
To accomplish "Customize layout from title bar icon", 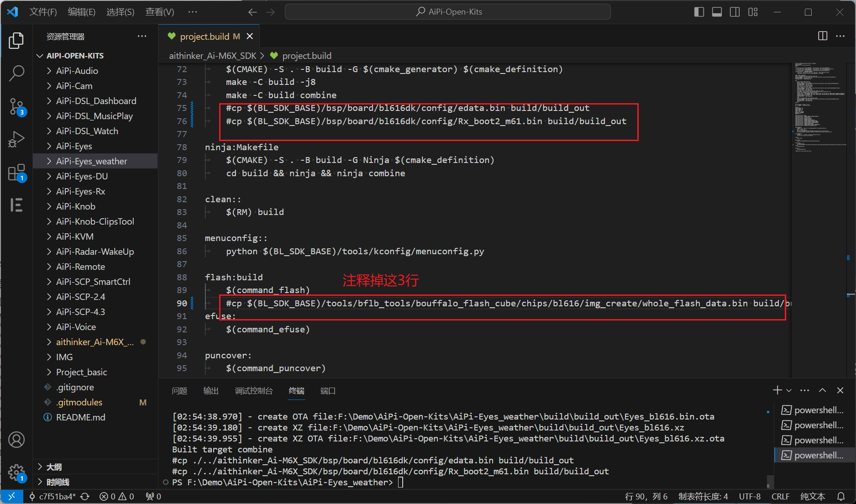I will tap(753, 12).
